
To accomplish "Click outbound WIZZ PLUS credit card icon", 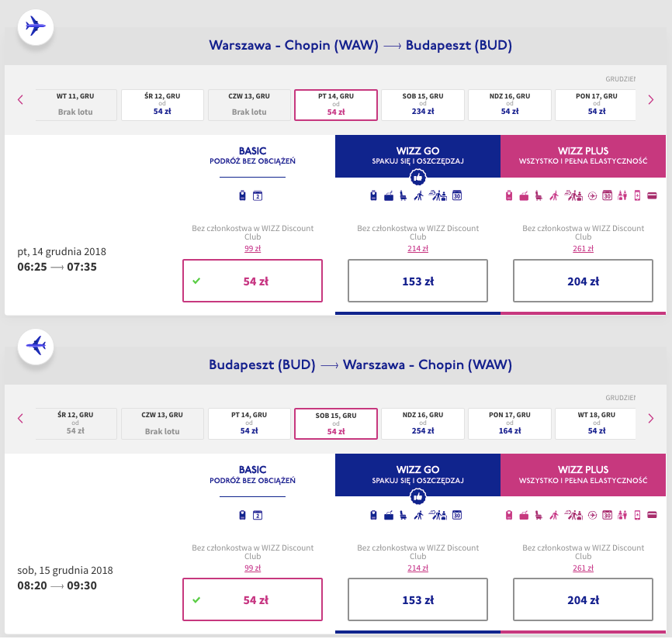I will 652,195.
